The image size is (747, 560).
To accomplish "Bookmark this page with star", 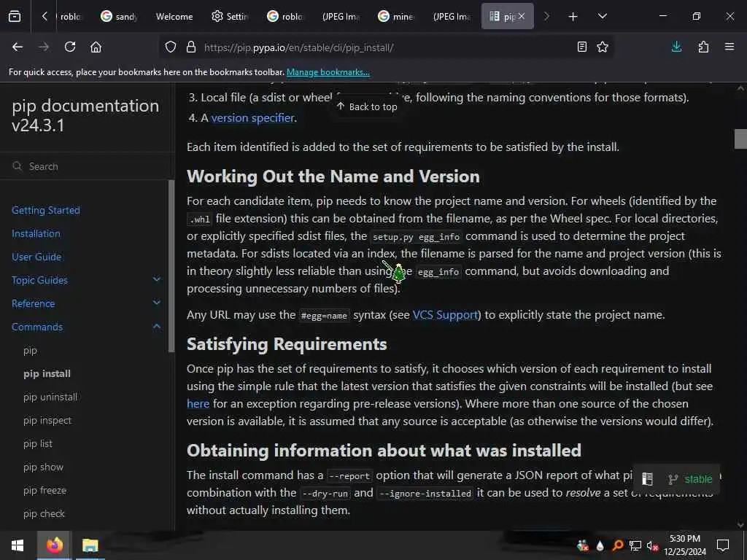I will pyautogui.click(x=603, y=47).
